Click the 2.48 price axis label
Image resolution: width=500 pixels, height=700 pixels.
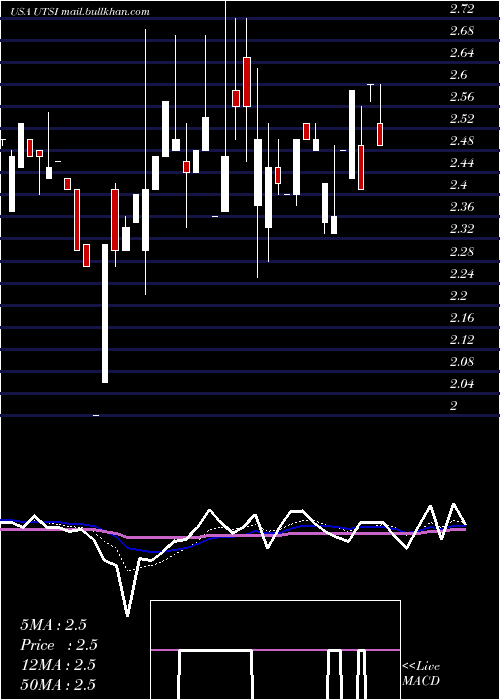pos(462,142)
